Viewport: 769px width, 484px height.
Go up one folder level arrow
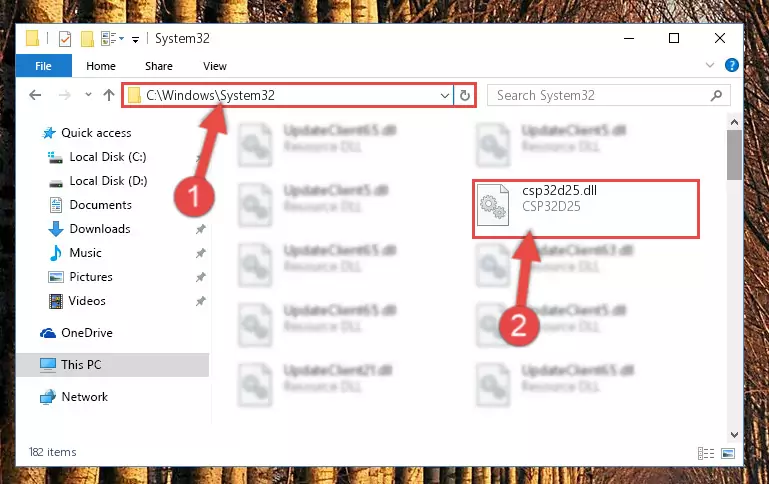pos(109,95)
